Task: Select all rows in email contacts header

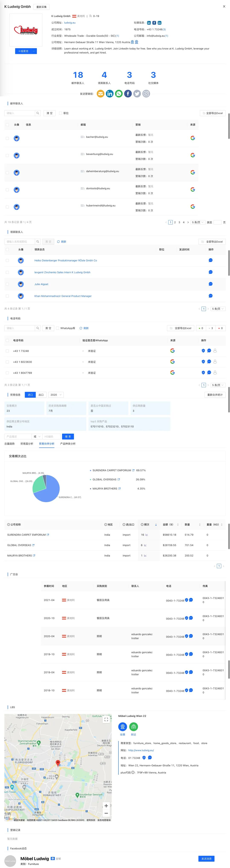Action: coord(7,125)
